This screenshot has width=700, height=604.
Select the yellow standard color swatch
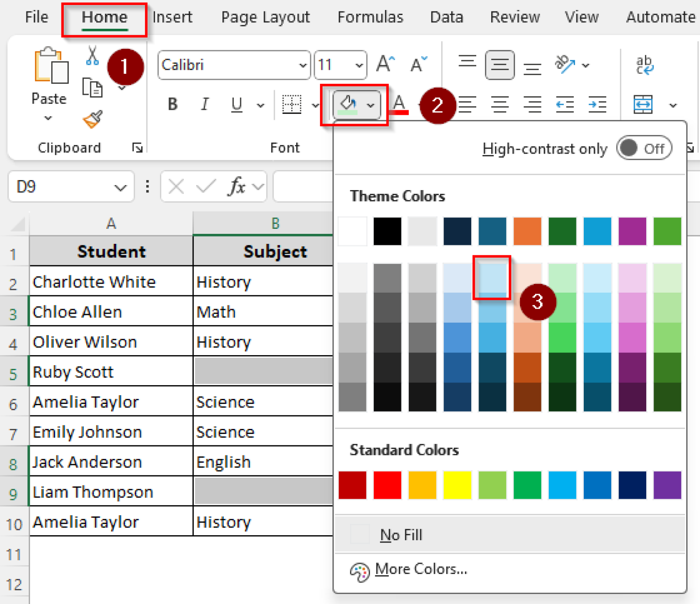(x=457, y=485)
